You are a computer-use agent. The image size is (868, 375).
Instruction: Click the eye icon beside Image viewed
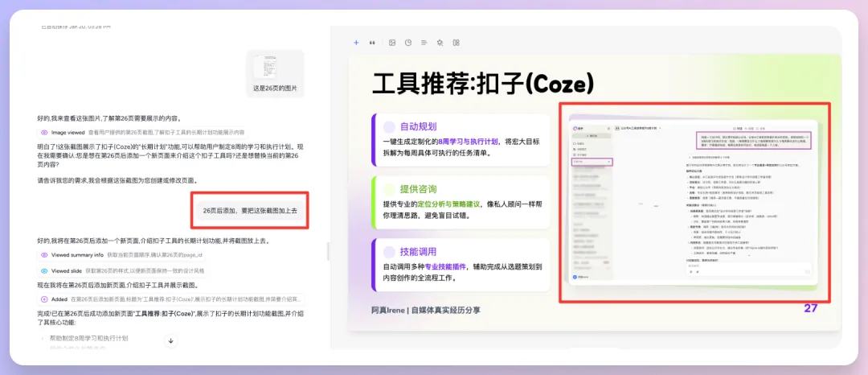pyautogui.click(x=44, y=133)
